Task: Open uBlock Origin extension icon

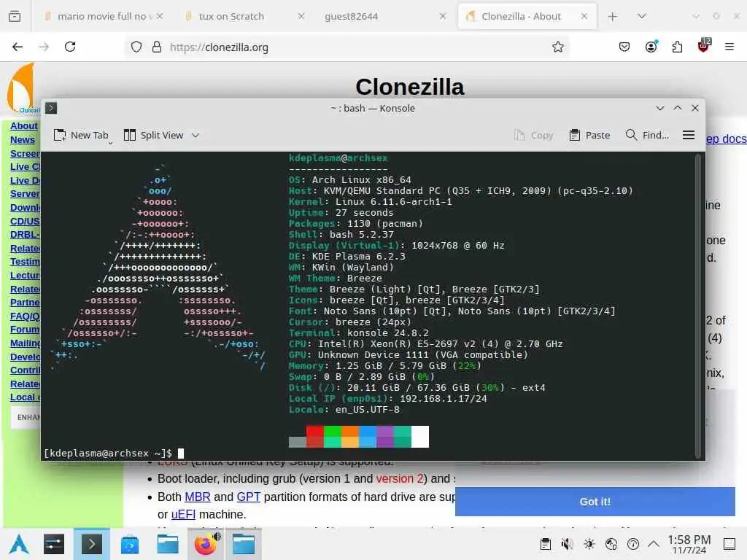Action: coord(704,46)
